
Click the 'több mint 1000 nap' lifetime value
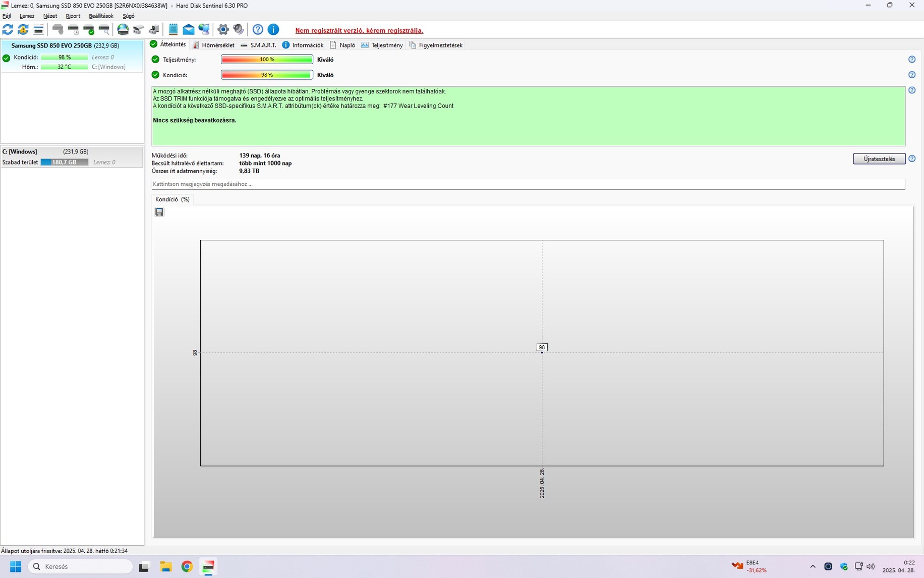pos(265,163)
